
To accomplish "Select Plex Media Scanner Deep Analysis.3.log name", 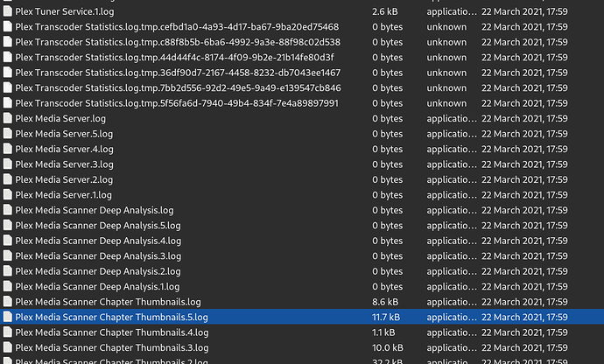I will (98, 256).
